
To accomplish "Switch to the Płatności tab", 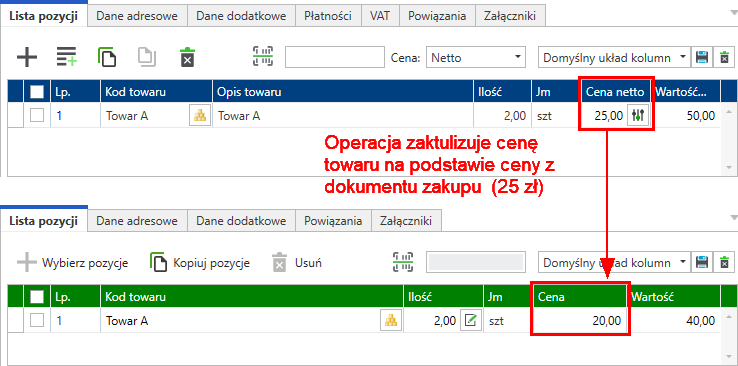I will click(328, 16).
